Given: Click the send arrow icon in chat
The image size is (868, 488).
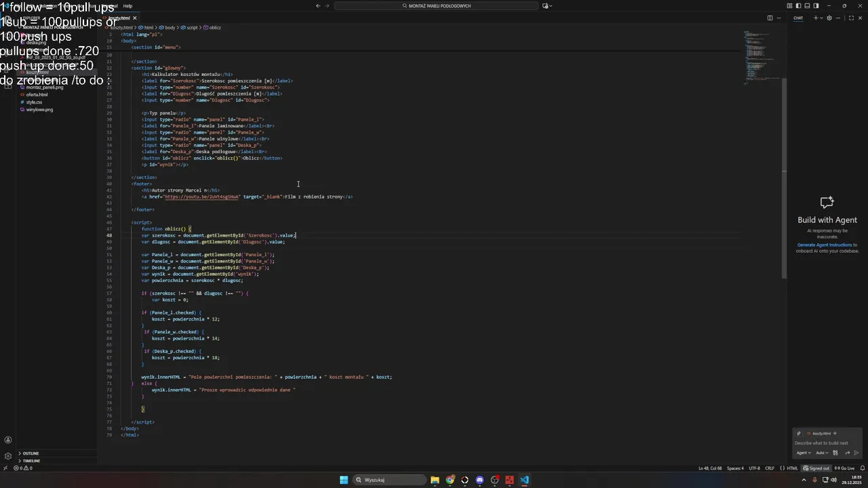Looking at the screenshot, I should coord(857,453).
